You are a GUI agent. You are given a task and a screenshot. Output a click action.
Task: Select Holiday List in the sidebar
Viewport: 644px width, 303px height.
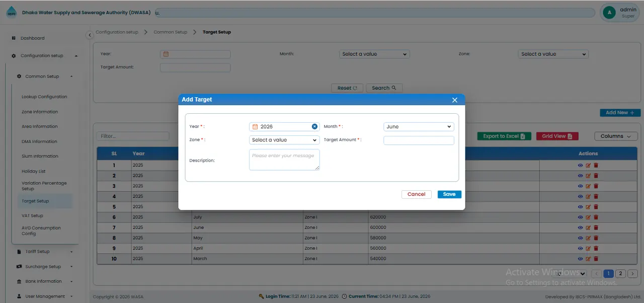[34, 171]
